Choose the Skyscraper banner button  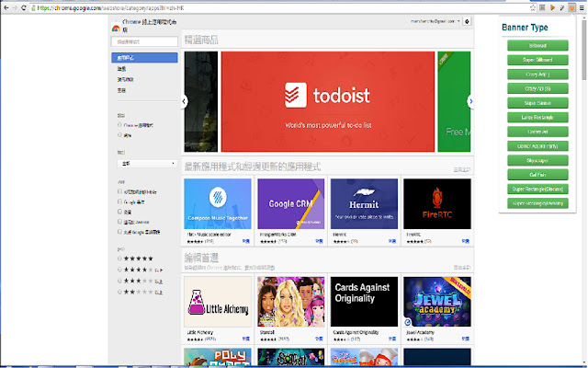[x=538, y=158]
